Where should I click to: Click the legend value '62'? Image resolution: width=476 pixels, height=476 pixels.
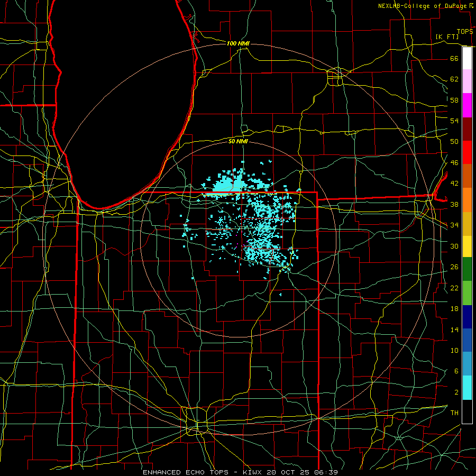point(454,79)
